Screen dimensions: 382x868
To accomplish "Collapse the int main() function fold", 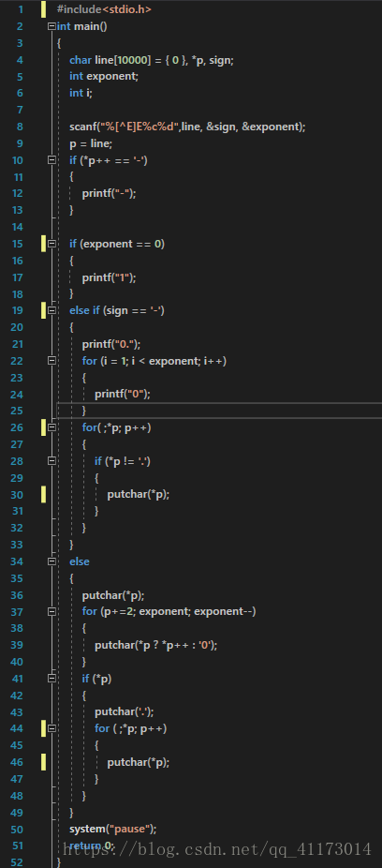I will pyautogui.click(x=52, y=26).
